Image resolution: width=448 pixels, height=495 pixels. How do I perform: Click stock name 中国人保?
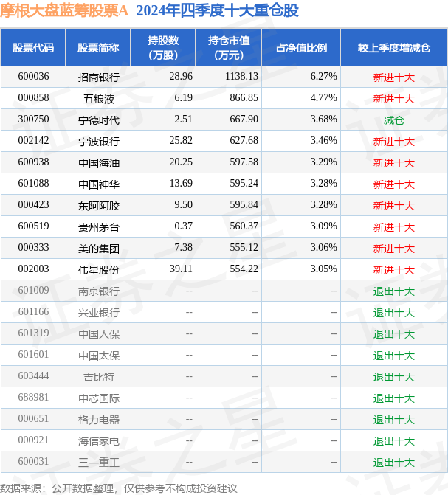pos(99,333)
